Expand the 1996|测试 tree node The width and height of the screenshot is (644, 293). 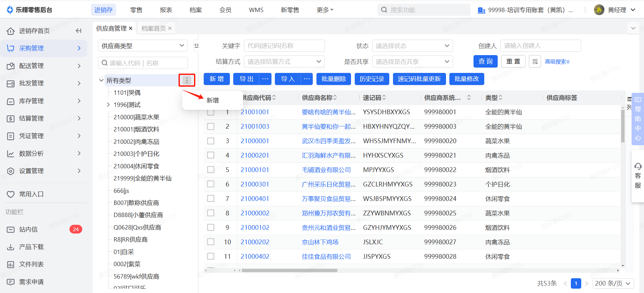tap(108, 105)
